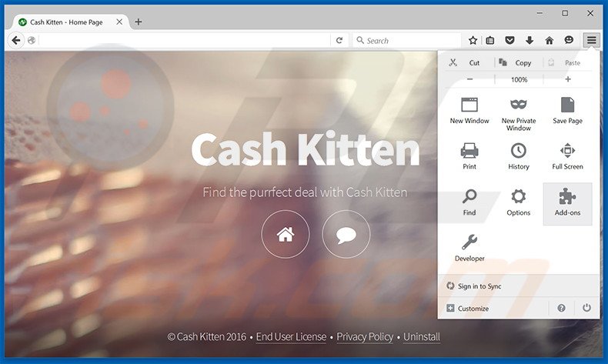Open History from the menu panel
The height and width of the screenshot is (364, 608).
[519, 157]
